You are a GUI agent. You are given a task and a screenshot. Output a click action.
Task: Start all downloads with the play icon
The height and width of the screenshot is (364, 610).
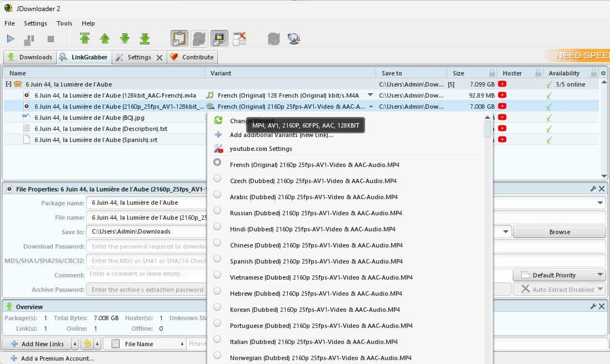coord(11,39)
